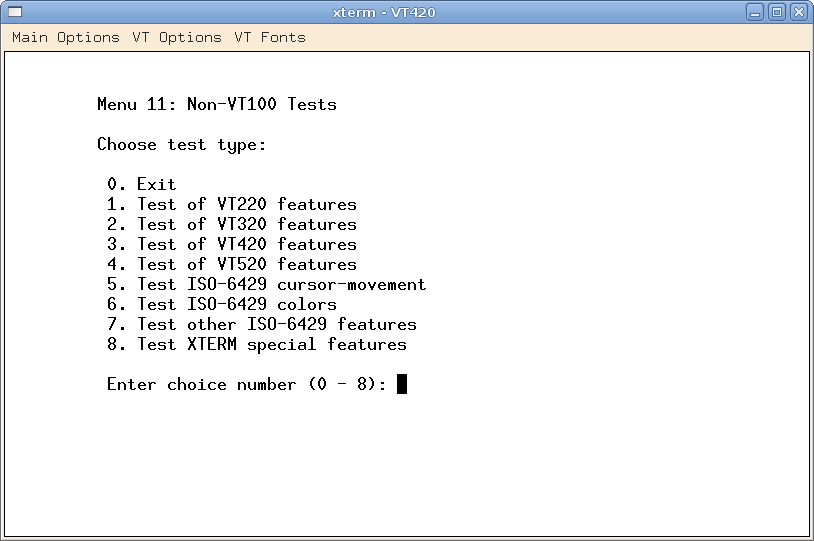Open the window menu icon in title bar
Screen dimensions: 814x541
pyautogui.click(x=15, y=12)
